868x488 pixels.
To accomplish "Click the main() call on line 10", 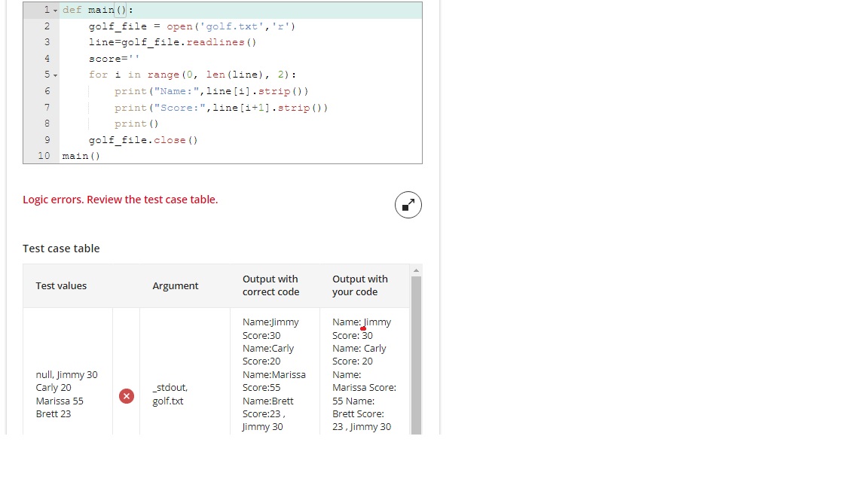I will pos(81,156).
